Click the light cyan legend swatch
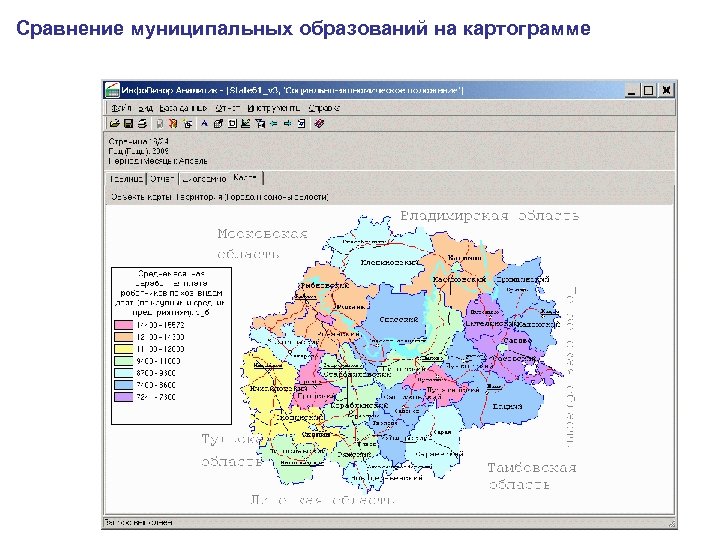Image resolution: width=720 pixels, height=540 pixels. point(123,373)
